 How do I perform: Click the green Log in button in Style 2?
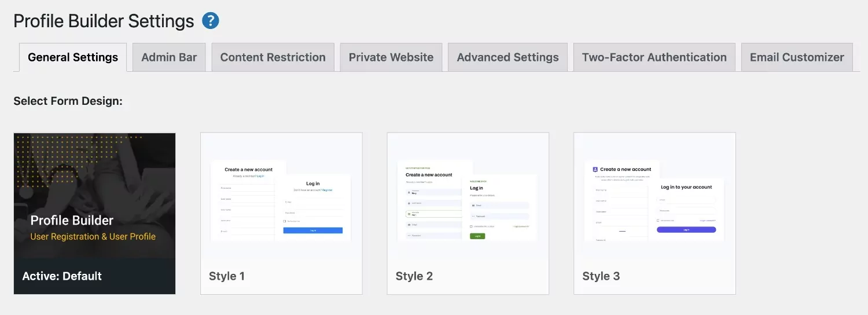tap(477, 236)
